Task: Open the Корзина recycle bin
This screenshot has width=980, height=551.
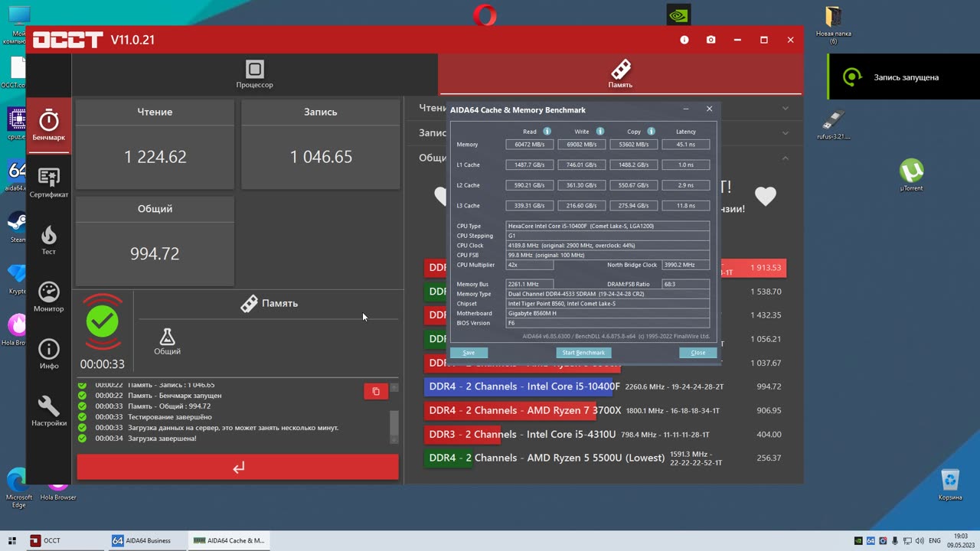Action: [x=950, y=484]
